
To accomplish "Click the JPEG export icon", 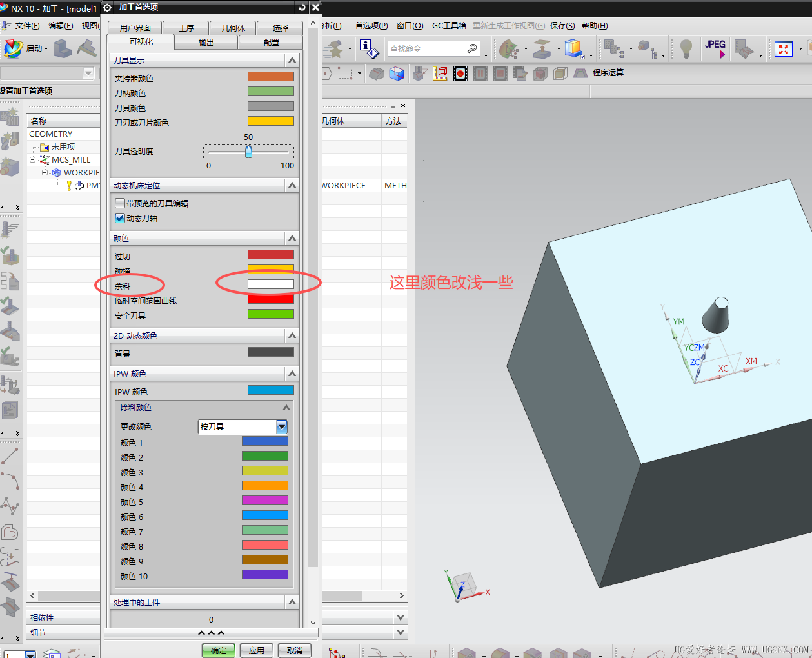I will point(715,48).
